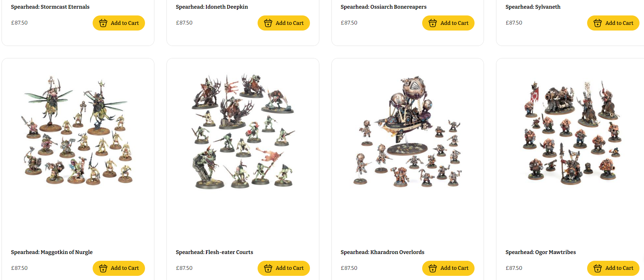
Task: Open Ogor Mawtribes product image
Action: tap(572, 132)
